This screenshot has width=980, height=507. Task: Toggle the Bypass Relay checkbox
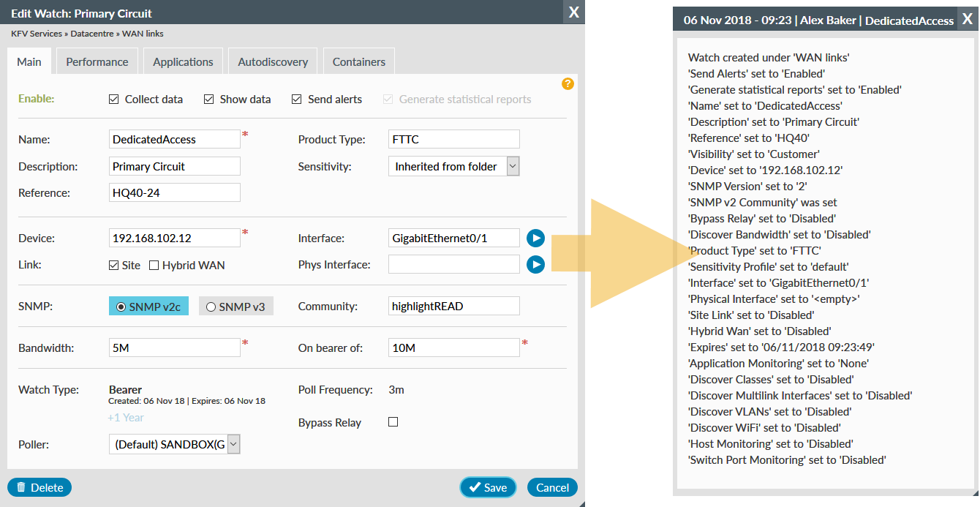(x=393, y=422)
